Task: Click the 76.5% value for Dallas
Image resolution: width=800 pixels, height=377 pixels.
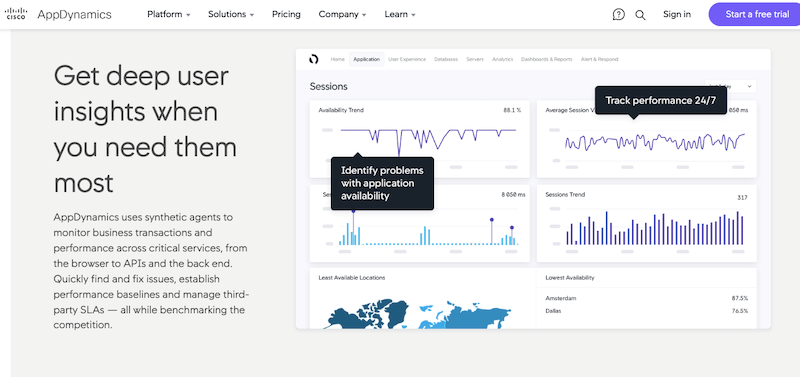Action: coord(740,311)
